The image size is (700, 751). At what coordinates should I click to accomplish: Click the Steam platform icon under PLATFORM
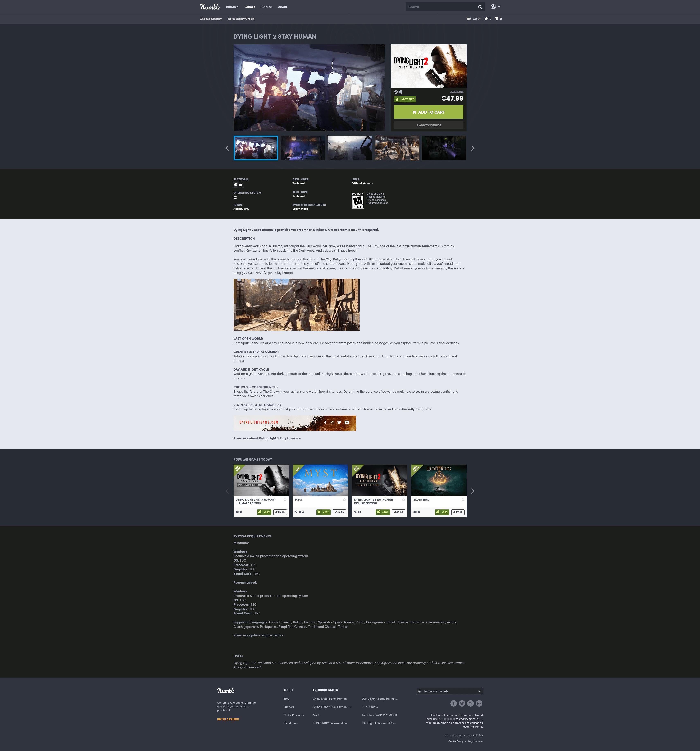pyautogui.click(x=236, y=185)
